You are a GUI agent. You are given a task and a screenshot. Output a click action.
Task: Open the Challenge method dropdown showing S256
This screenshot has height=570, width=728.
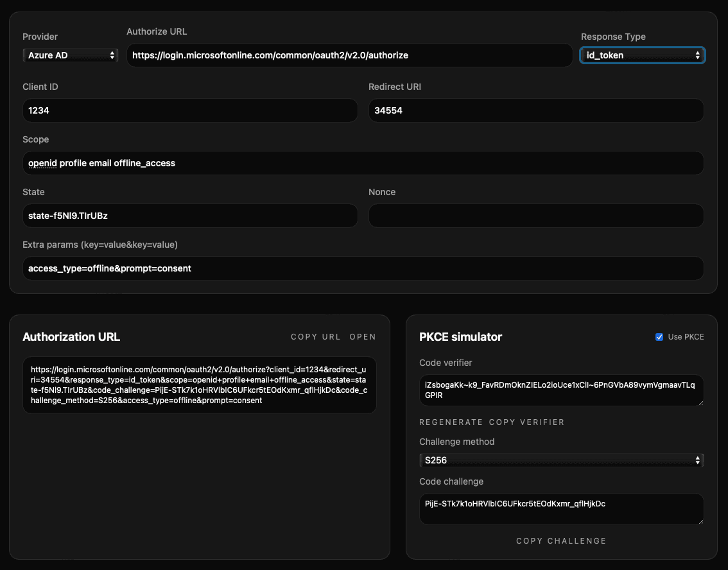point(561,460)
